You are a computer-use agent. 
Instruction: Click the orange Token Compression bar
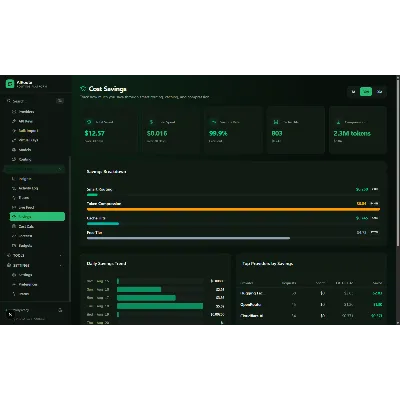[233, 210]
